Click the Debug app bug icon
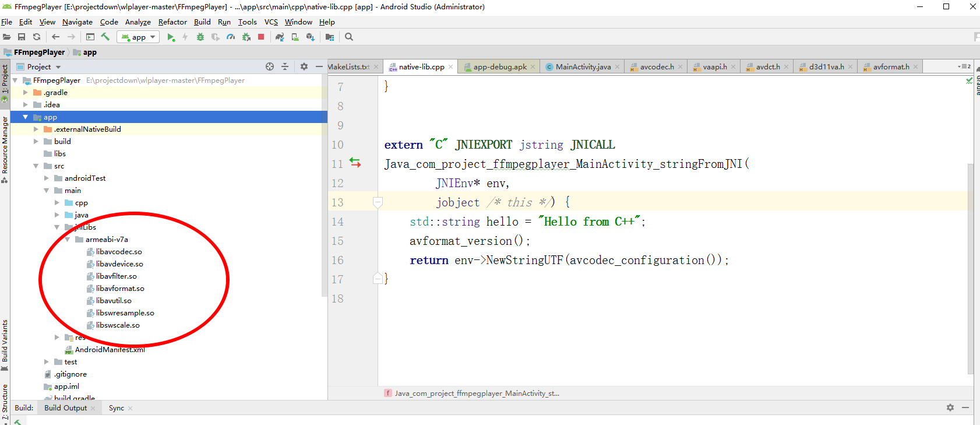This screenshot has width=980, height=425. pyautogui.click(x=200, y=37)
